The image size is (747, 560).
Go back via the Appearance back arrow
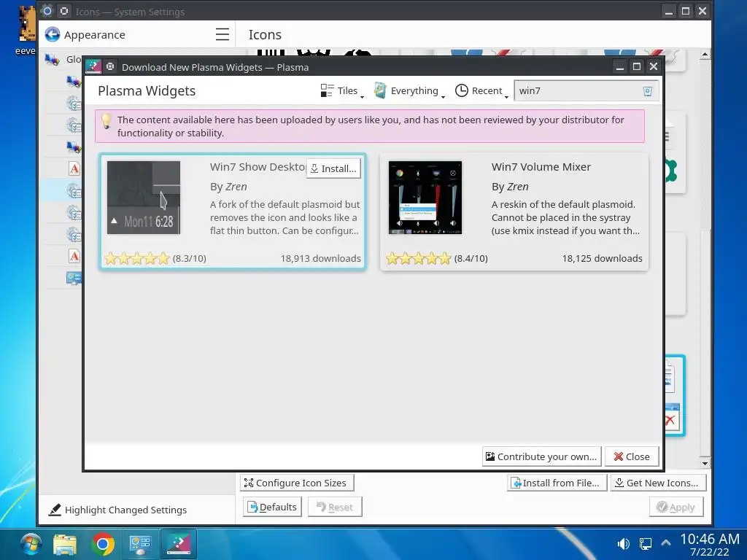(x=53, y=34)
